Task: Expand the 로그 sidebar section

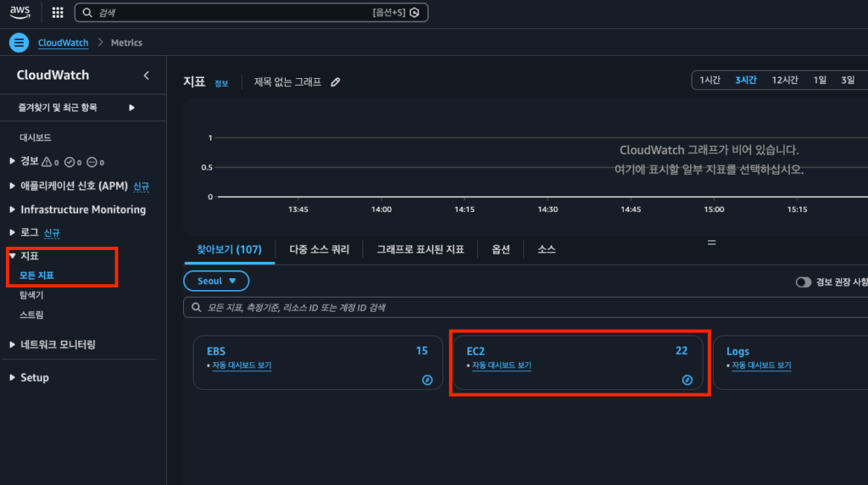Action: 12,232
